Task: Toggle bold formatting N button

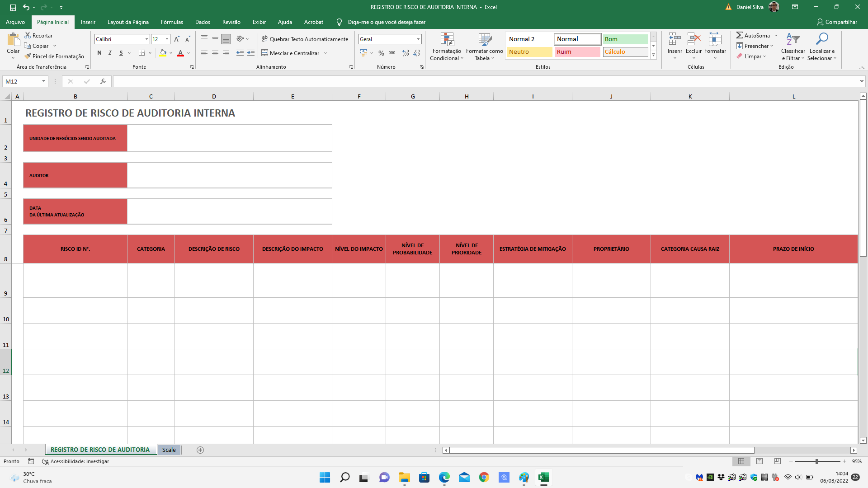Action: click(99, 53)
